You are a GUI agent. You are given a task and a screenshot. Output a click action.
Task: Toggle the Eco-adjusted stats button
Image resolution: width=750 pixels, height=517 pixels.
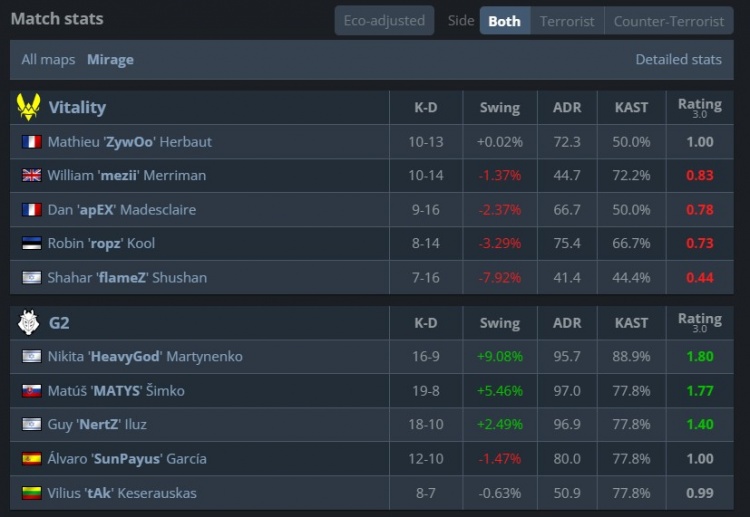pyautogui.click(x=384, y=21)
